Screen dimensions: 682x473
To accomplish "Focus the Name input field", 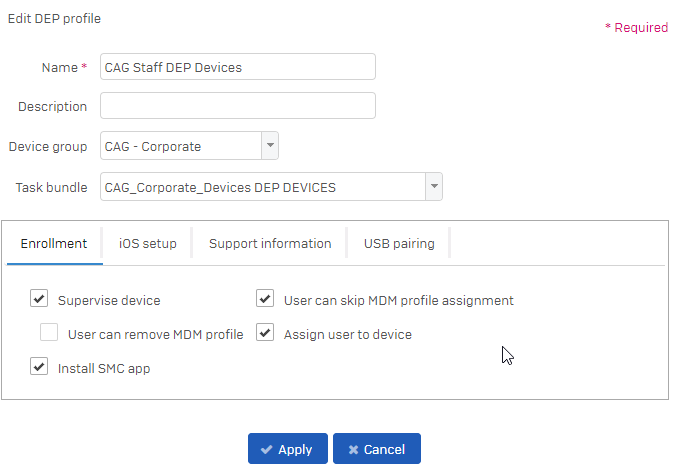I will point(238,67).
